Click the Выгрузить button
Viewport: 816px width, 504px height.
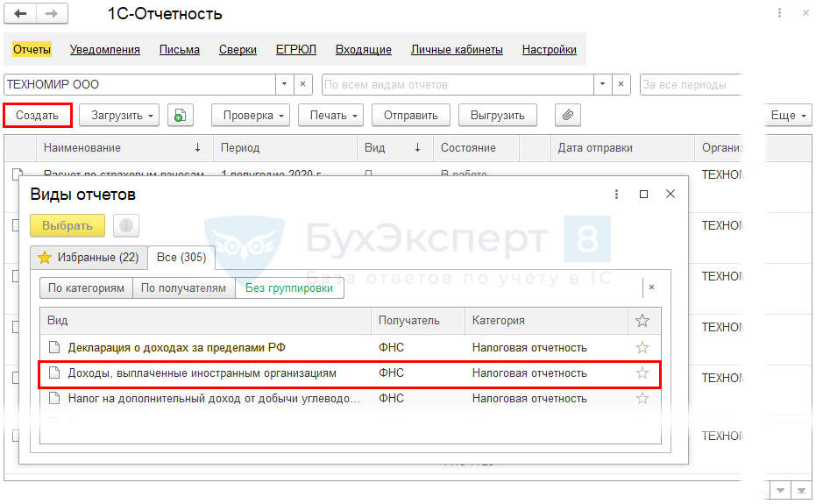click(498, 116)
